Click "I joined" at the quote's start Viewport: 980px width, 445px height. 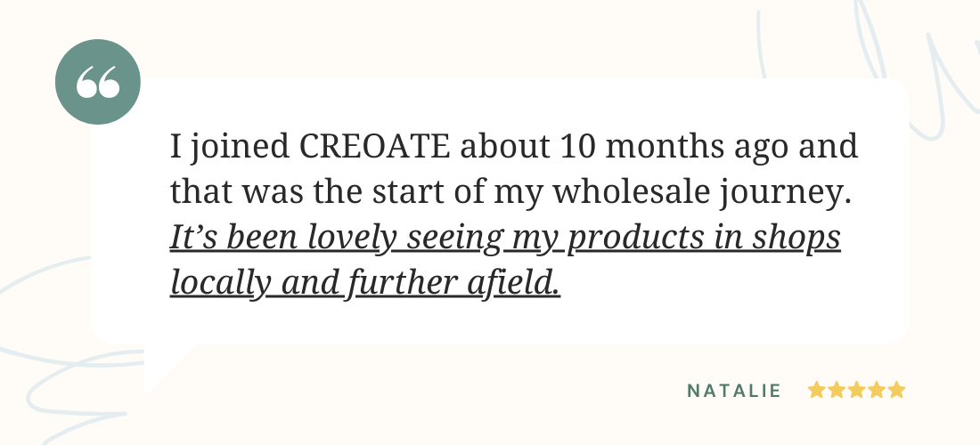point(230,148)
